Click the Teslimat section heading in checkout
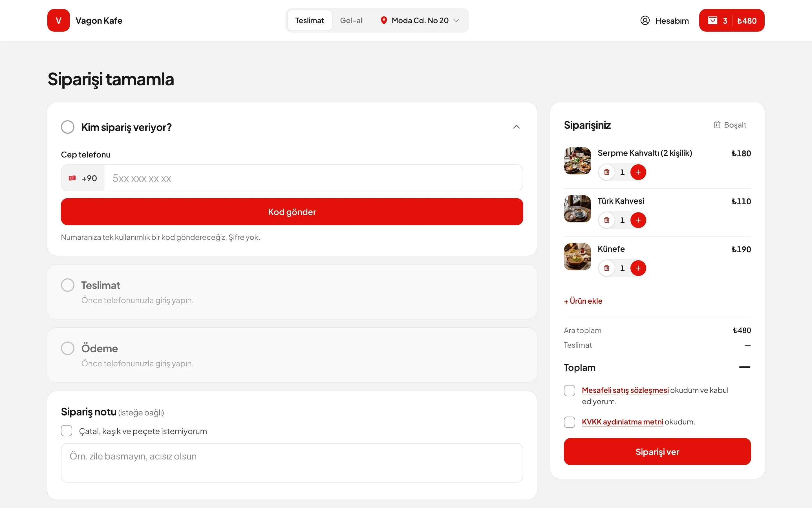 [101, 285]
